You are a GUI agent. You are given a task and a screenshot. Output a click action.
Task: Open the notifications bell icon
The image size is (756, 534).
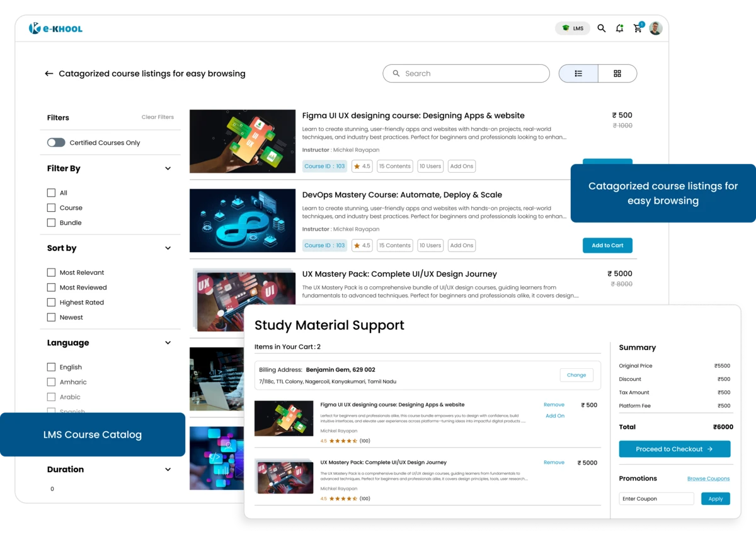click(x=619, y=28)
